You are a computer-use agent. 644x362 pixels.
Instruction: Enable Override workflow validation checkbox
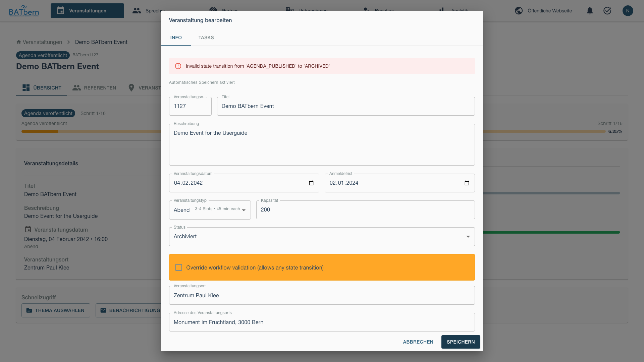[x=179, y=267]
